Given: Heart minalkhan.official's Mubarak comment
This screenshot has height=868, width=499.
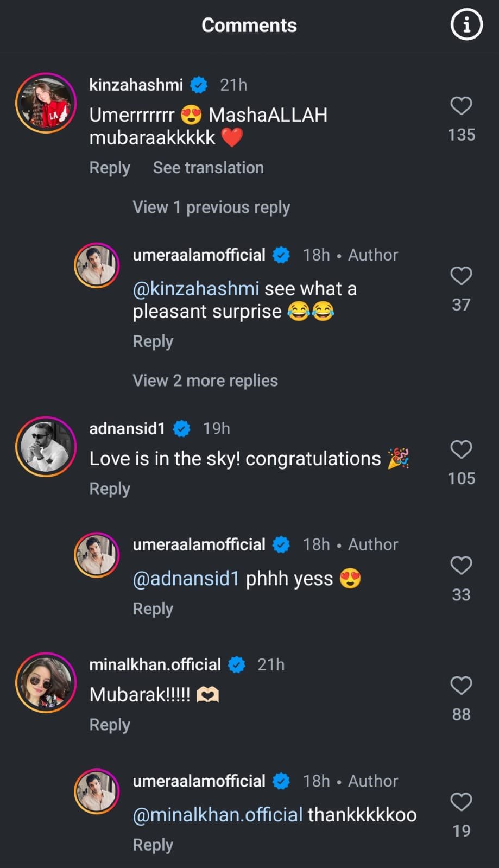Looking at the screenshot, I should pos(461,686).
